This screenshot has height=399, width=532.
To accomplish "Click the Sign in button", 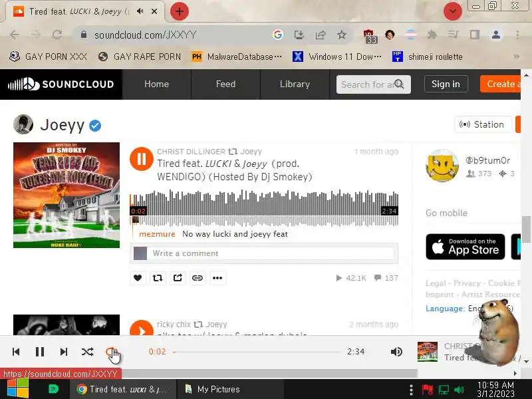I will click(x=446, y=84).
